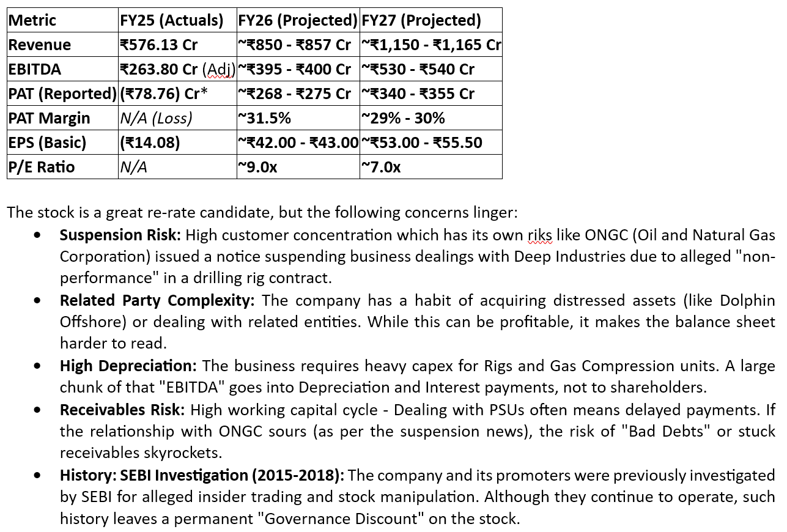Click the "Related Party Complexity:" bold heading
This screenshot has height=532, width=787.
click(x=157, y=301)
